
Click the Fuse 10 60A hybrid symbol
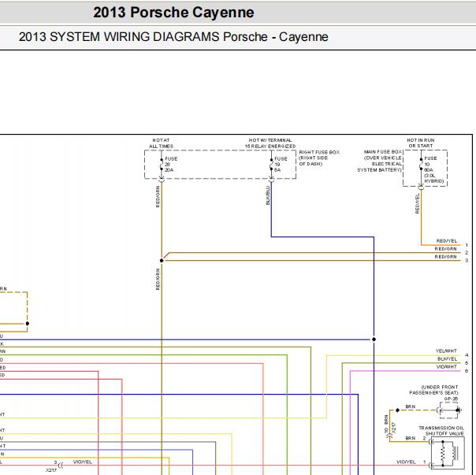[421, 165]
